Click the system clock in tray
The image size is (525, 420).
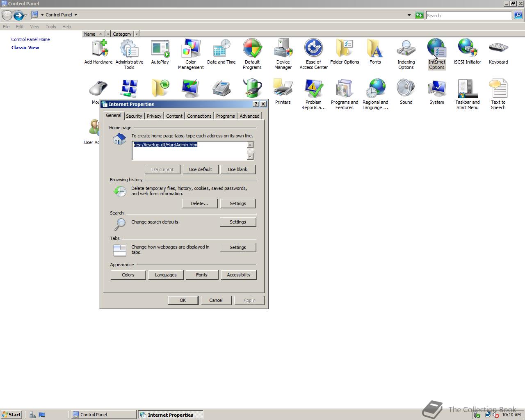pos(511,415)
